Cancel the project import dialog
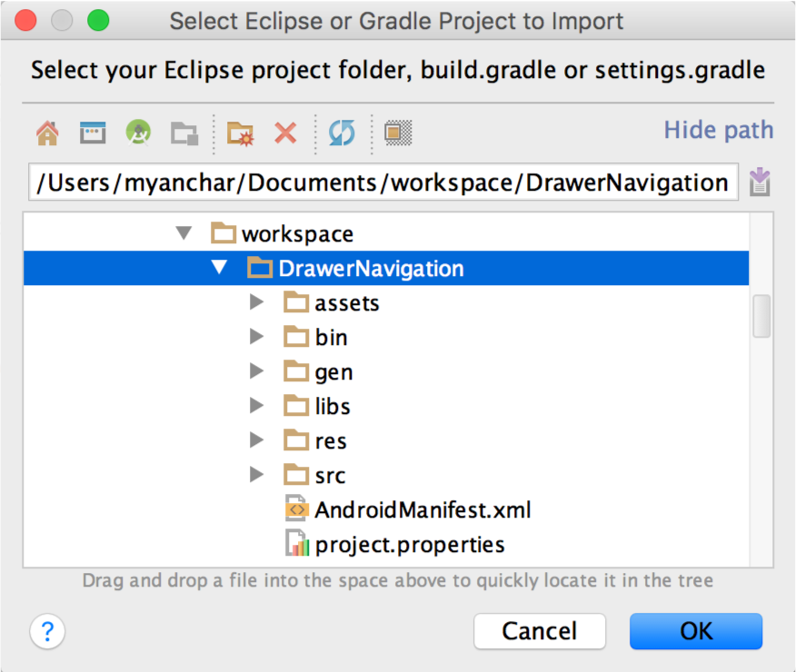Image resolution: width=796 pixels, height=672 pixels. coord(540,631)
